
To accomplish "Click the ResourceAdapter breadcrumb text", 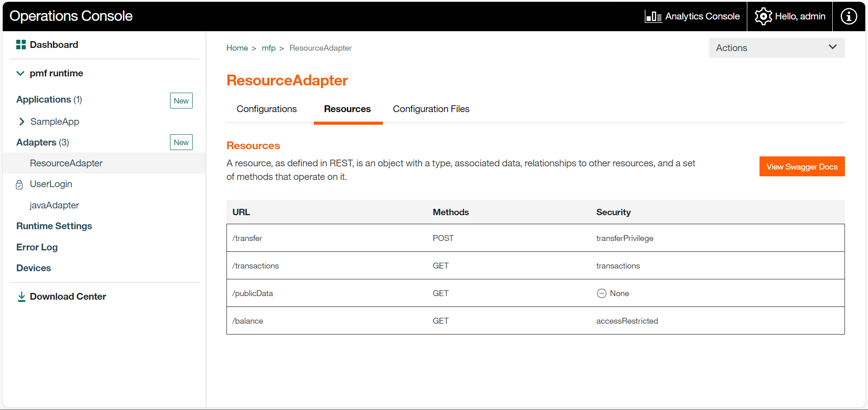I will click(321, 48).
